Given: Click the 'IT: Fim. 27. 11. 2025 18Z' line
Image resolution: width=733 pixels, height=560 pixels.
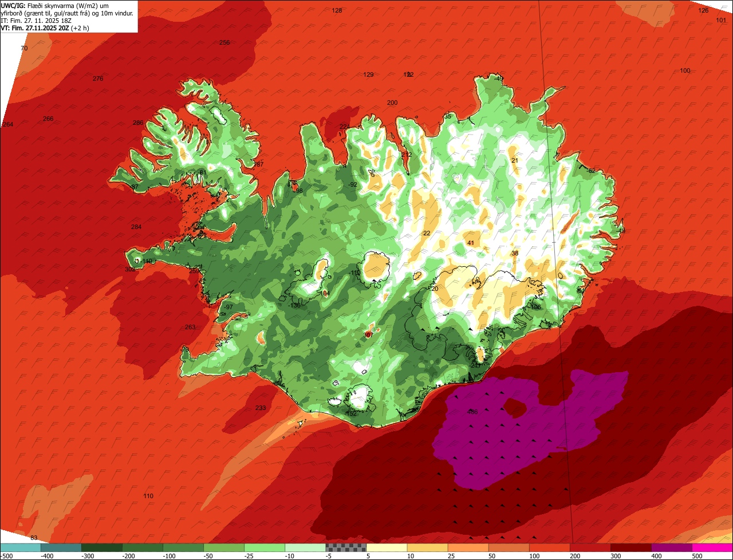Looking at the screenshot, I should 36,21.
